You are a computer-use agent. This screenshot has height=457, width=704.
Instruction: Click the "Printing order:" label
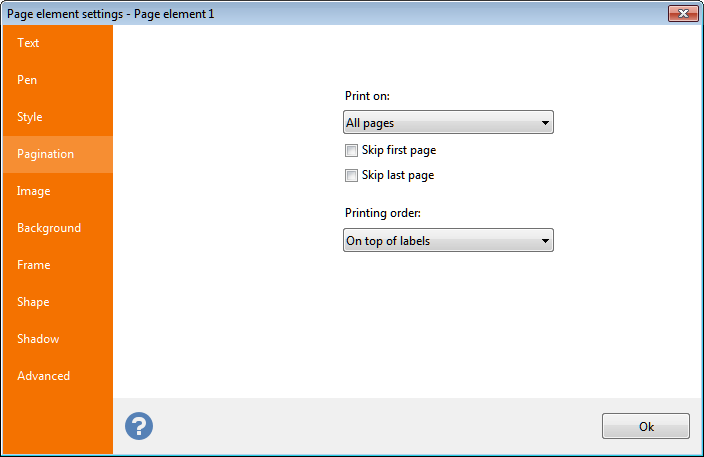click(382, 213)
